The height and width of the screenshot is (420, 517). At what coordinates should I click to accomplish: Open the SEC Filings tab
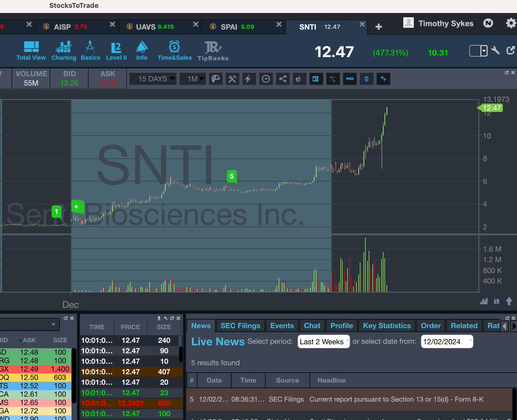tap(240, 326)
